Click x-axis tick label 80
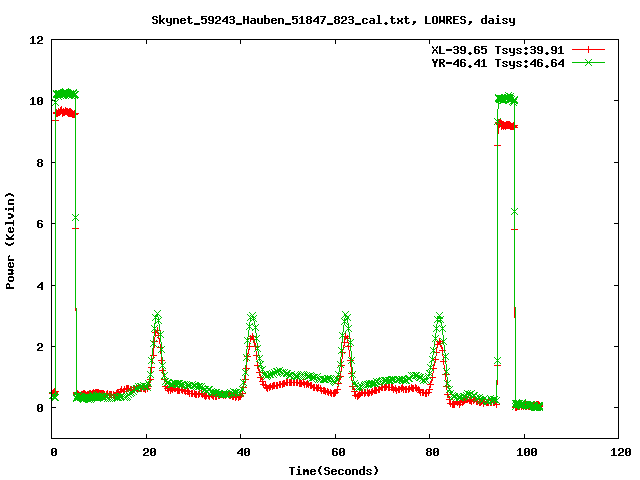The height and width of the screenshot is (480, 640). pyautogui.click(x=433, y=452)
